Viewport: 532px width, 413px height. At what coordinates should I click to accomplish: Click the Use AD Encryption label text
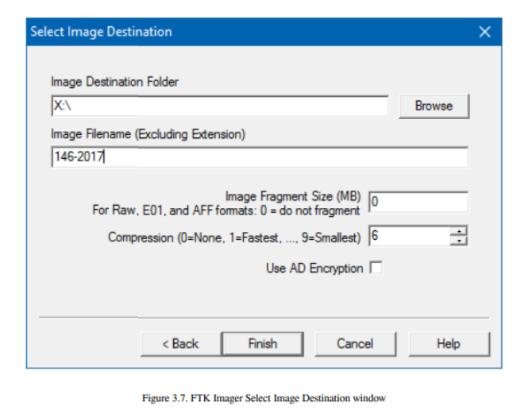[314, 268]
